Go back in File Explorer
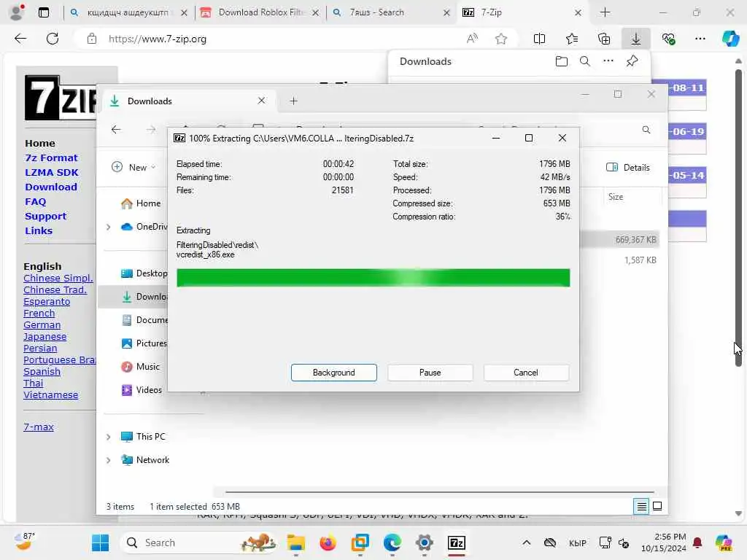Viewport: 747px width, 560px height. click(x=116, y=130)
